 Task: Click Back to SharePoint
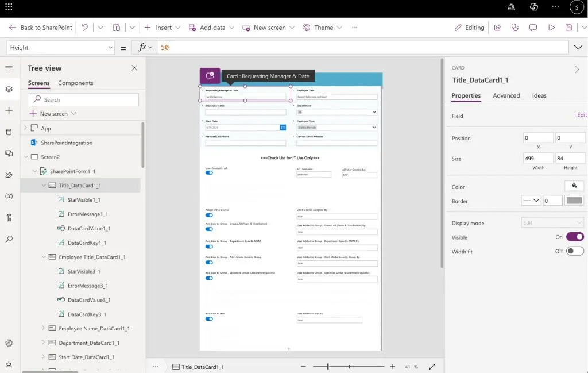click(39, 27)
